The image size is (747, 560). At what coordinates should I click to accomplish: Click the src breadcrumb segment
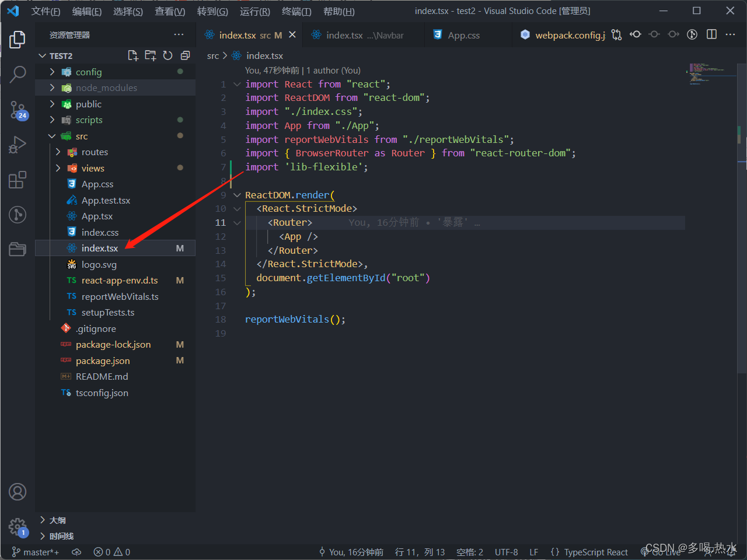coord(213,56)
